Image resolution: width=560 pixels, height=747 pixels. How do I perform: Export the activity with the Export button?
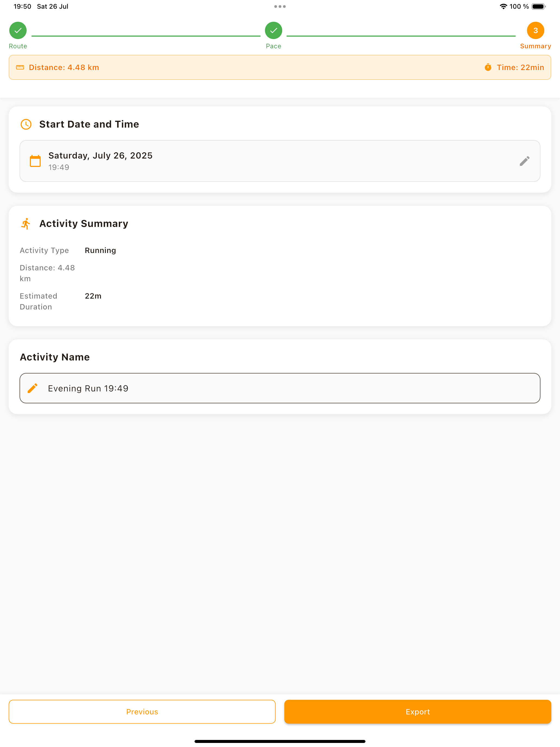418,711
